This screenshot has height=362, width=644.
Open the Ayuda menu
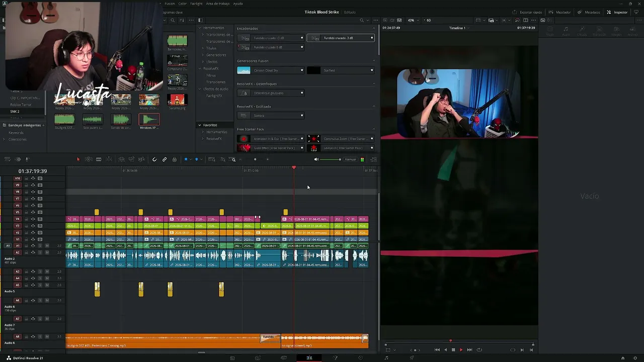pyautogui.click(x=238, y=4)
